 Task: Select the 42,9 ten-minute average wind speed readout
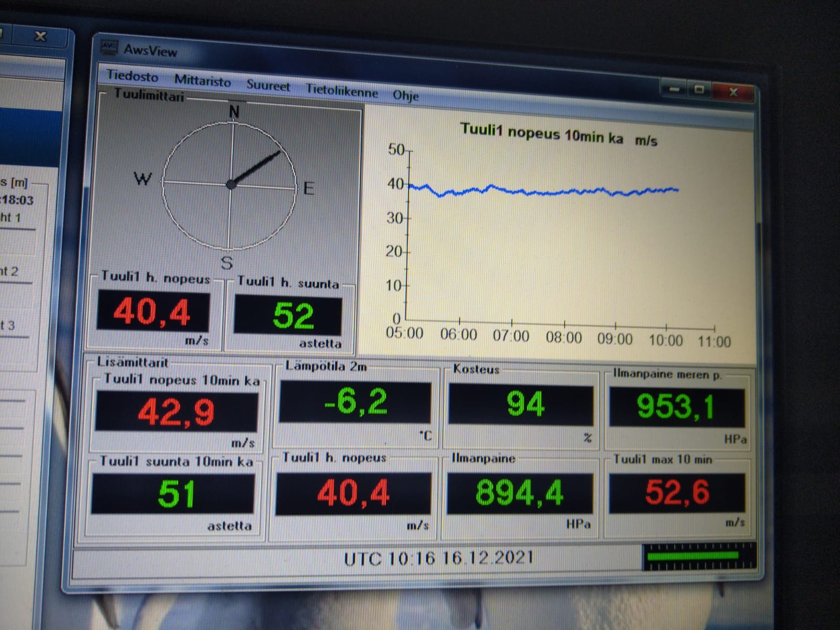click(176, 412)
